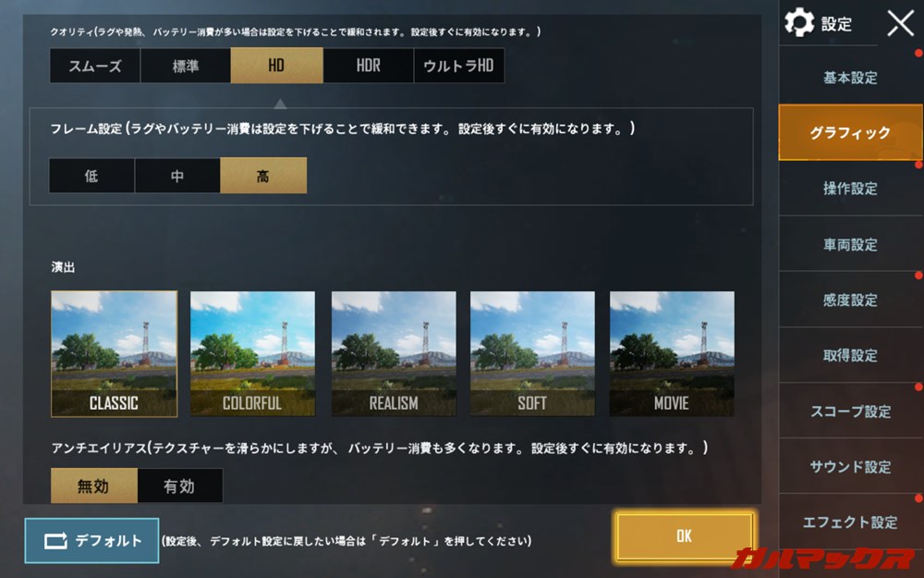This screenshot has width=924, height=578.
Task: Enable anti-aliasing with 有効
Action: pyautogui.click(x=180, y=486)
